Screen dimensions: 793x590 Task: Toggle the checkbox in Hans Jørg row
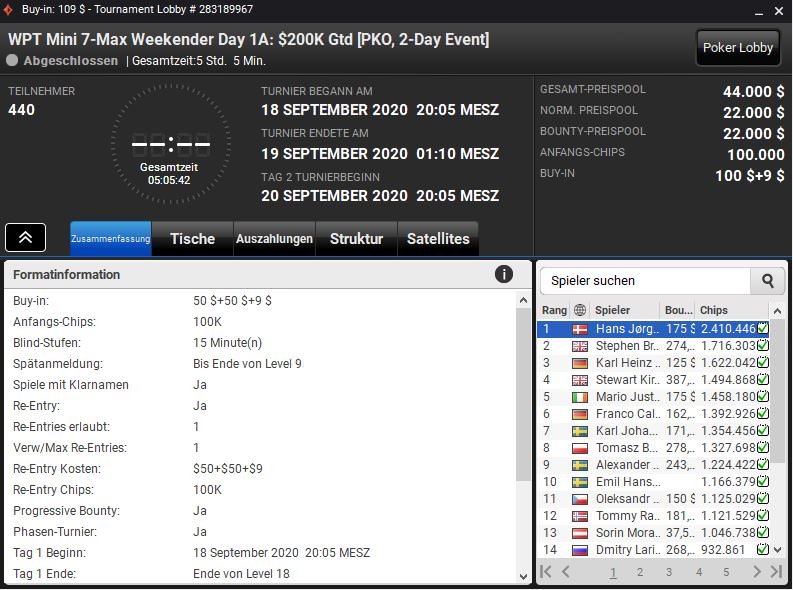[763, 329]
